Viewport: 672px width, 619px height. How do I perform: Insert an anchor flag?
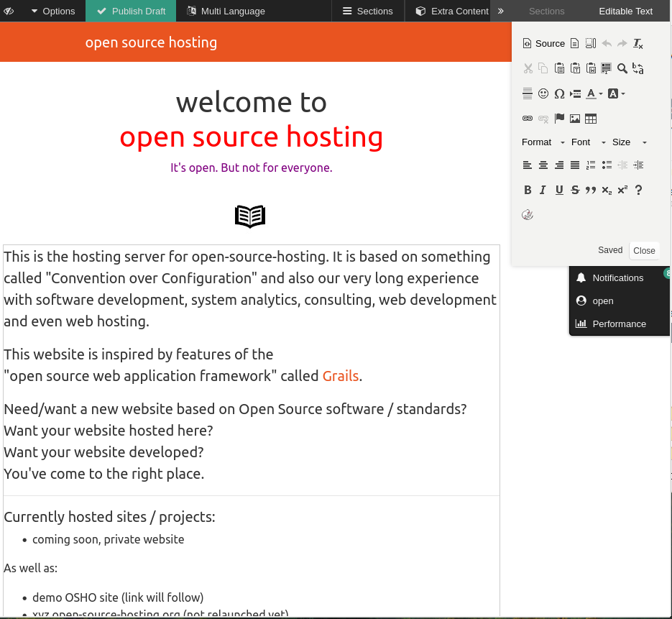click(x=559, y=119)
